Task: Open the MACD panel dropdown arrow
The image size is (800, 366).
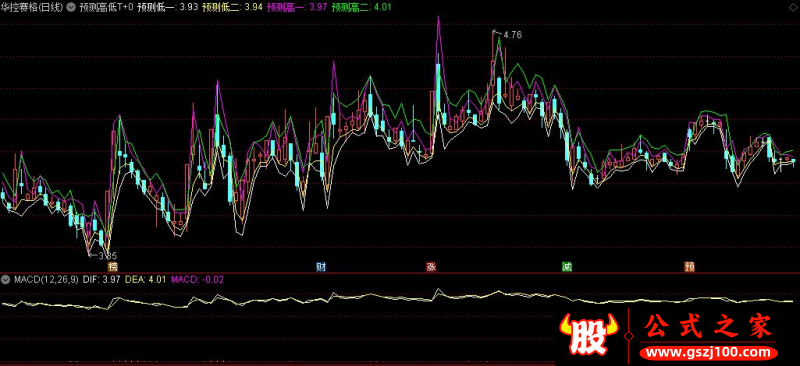Action: pyautogui.click(x=6, y=279)
